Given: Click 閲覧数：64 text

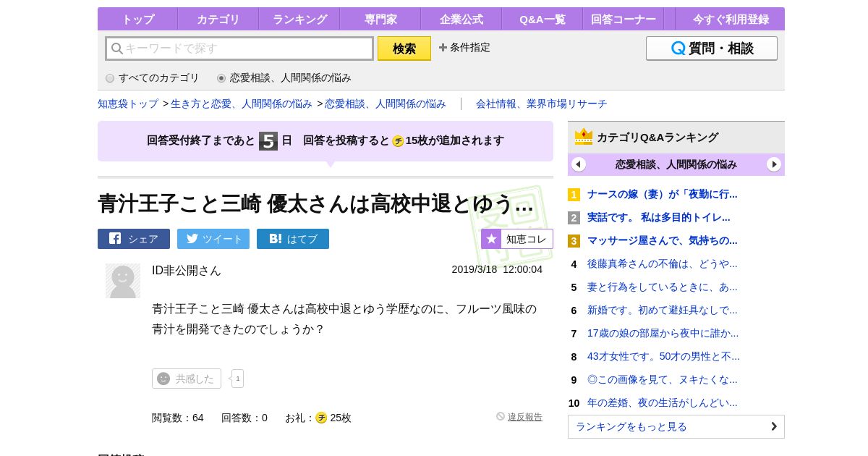Looking at the screenshot, I should point(178,418).
